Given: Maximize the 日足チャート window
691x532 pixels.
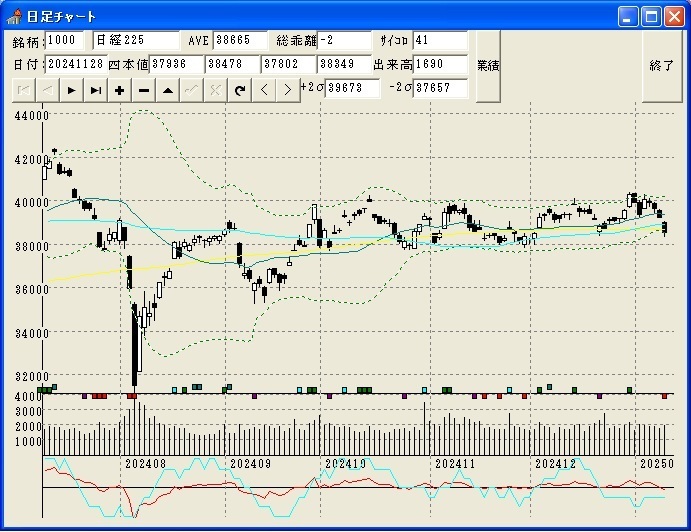Looking at the screenshot, I should point(651,16).
